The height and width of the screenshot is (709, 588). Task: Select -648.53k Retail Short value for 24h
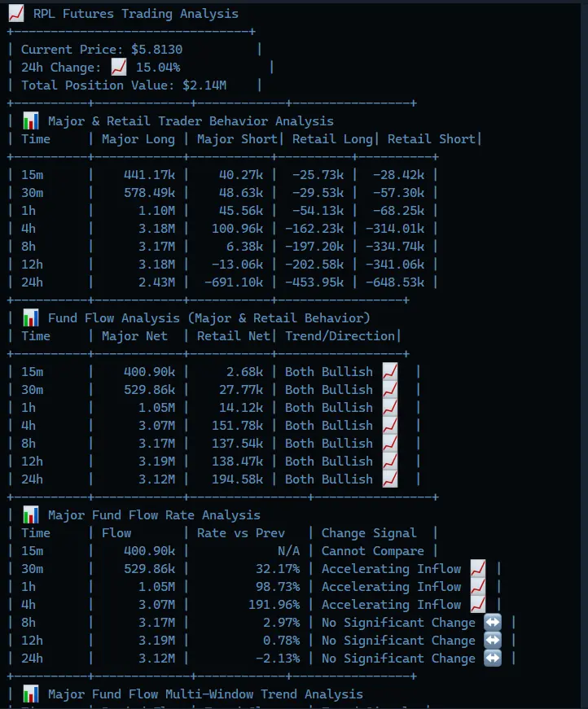tap(395, 282)
